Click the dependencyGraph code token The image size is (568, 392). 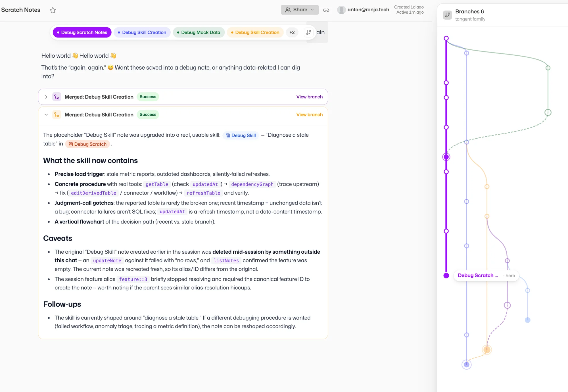point(252,184)
